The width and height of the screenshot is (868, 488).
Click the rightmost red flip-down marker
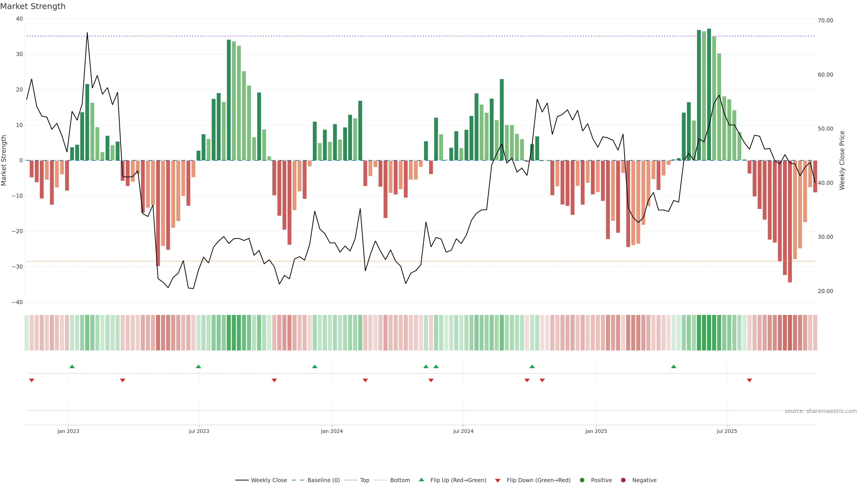[749, 380]
